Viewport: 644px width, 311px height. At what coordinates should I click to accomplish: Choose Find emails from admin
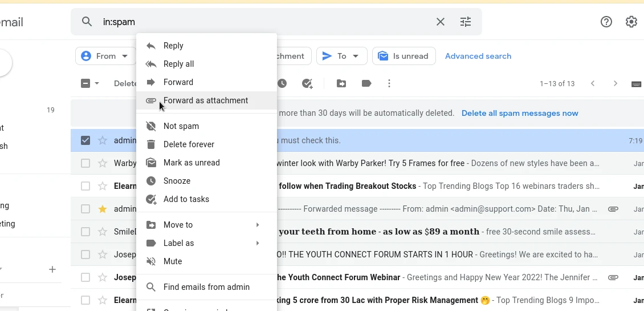point(206,286)
